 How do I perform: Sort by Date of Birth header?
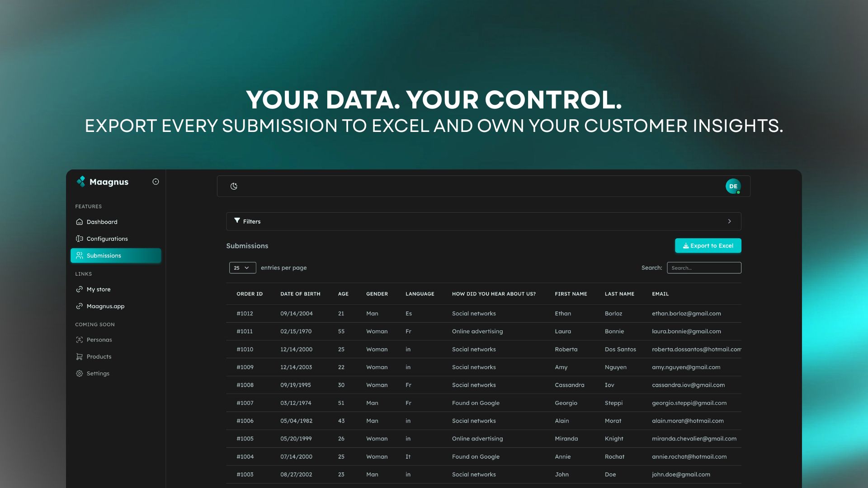[x=300, y=294]
